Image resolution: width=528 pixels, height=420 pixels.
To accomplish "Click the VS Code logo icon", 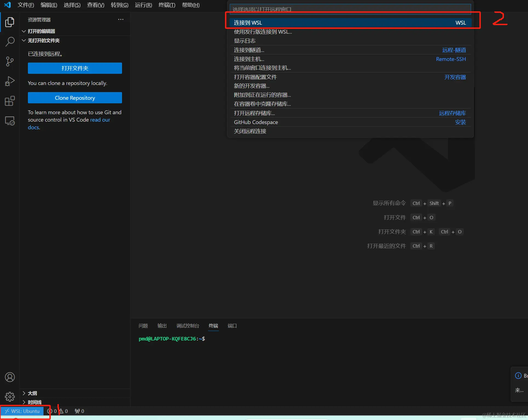I will pos(7,5).
